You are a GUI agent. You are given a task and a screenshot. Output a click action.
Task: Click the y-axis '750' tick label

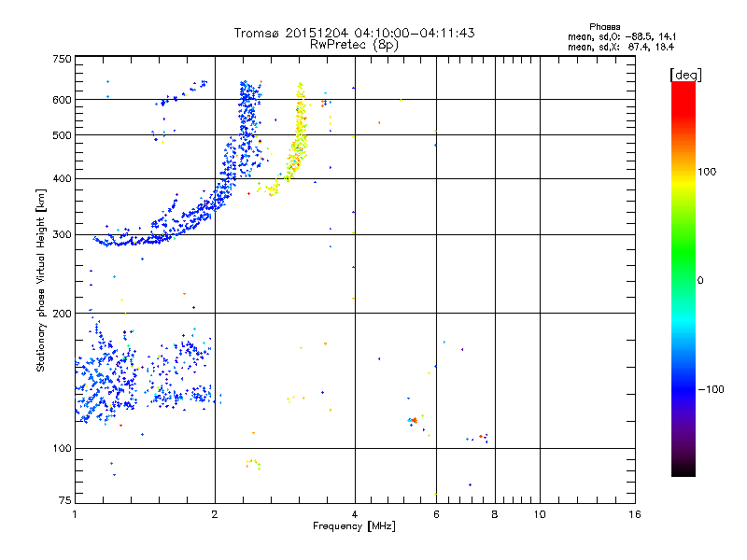[62, 59]
